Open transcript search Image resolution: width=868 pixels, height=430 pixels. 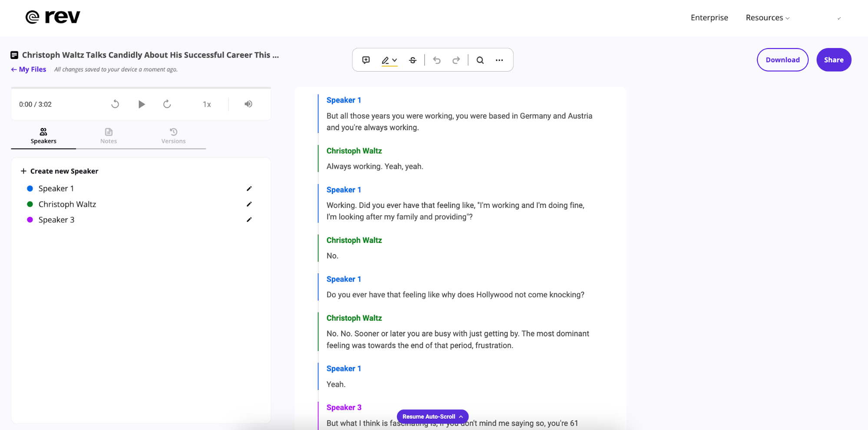point(480,60)
